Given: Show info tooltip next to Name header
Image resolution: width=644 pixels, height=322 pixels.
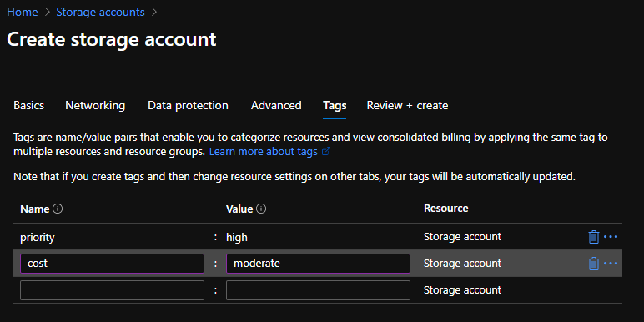Looking at the screenshot, I should pos(58,209).
